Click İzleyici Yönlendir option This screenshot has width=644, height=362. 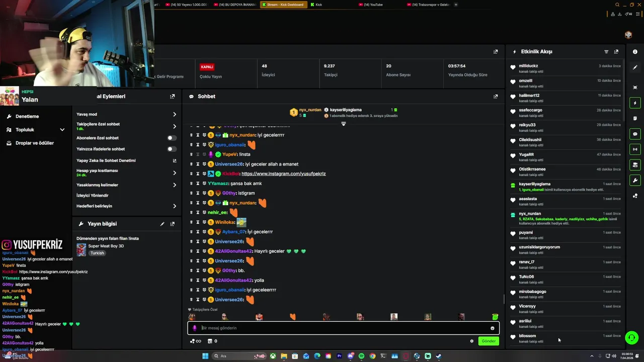pyautogui.click(x=93, y=196)
